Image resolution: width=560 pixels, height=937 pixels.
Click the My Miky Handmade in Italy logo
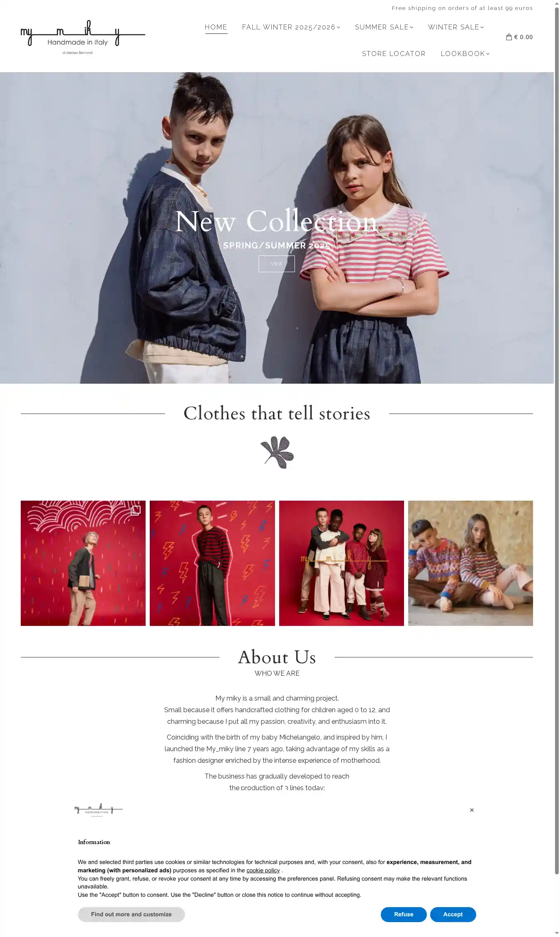pos(83,37)
